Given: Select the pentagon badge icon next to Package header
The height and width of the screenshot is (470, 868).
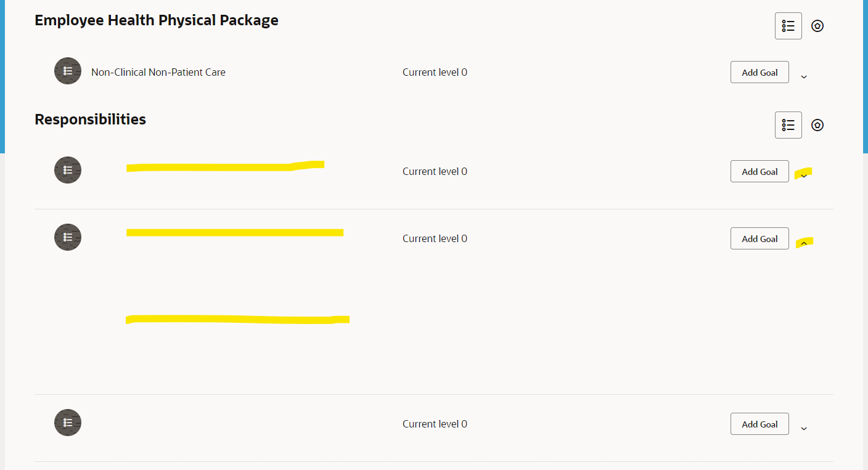Looking at the screenshot, I should click(817, 25).
